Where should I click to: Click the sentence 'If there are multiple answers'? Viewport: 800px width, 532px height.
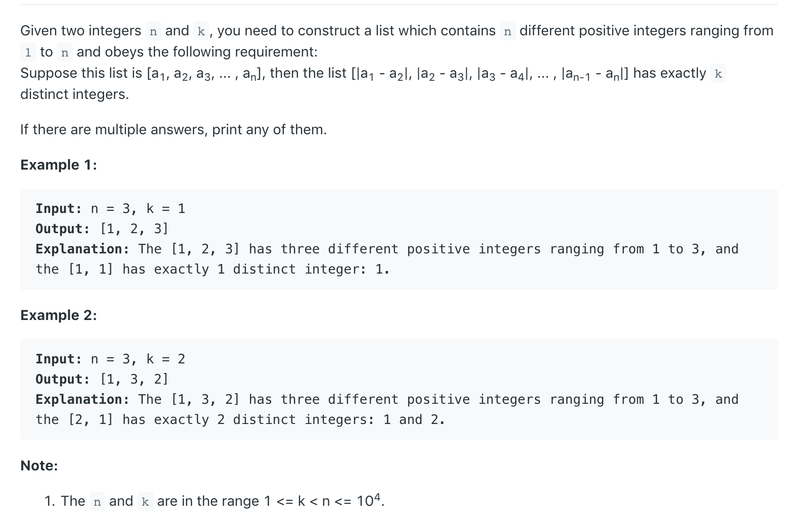coord(174,130)
